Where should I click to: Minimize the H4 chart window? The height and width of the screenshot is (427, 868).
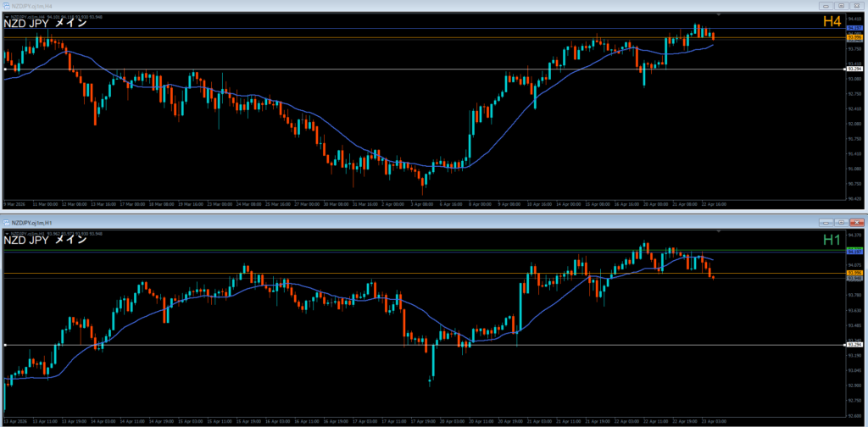coord(826,5)
